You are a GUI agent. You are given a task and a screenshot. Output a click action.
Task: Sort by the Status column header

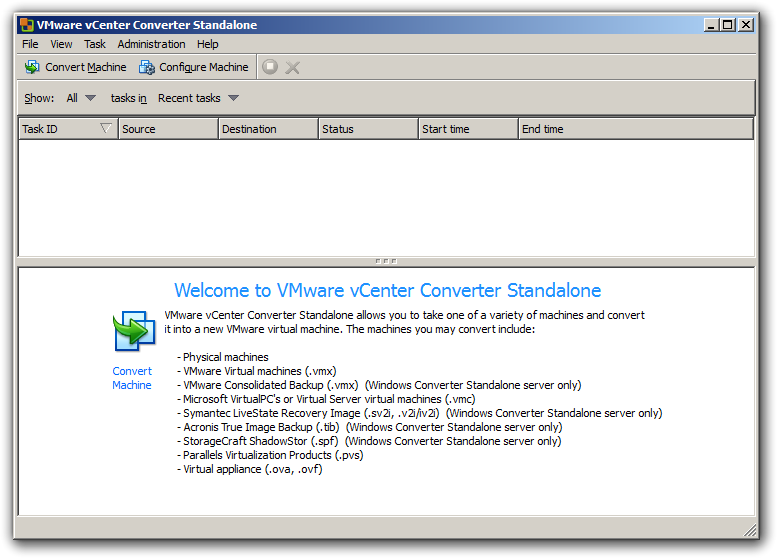(x=368, y=129)
